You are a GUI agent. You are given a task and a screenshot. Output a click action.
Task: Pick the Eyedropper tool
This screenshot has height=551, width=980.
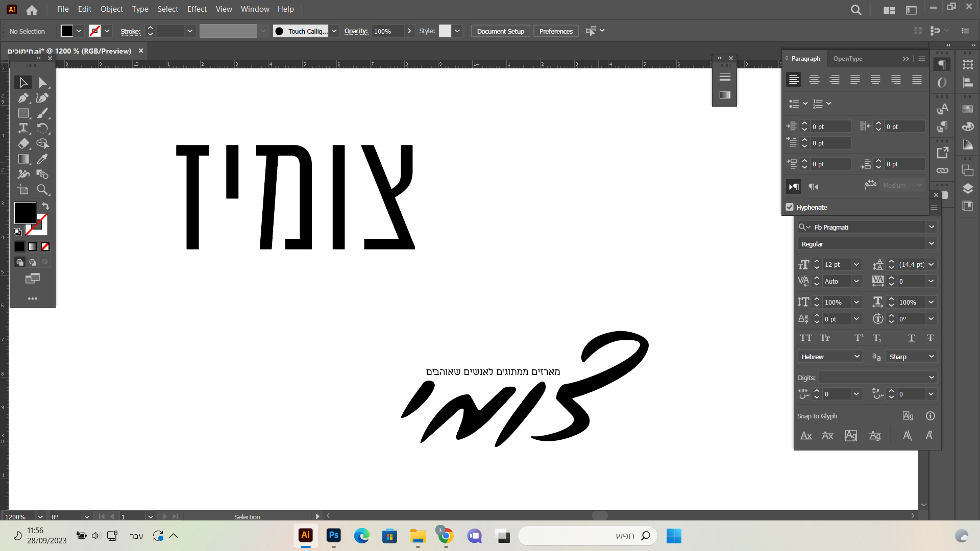[43, 159]
